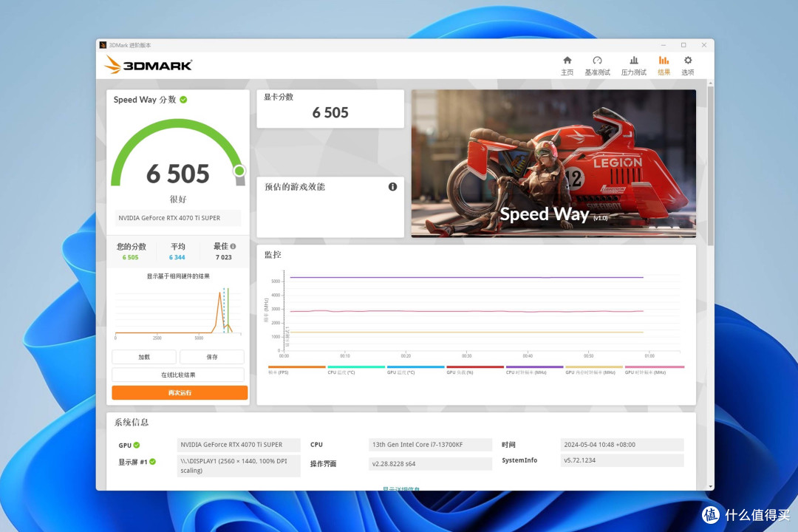
Task: Toggle the pink GPU 时钟频率 legend entry
Action: pyautogui.click(x=655, y=369)
